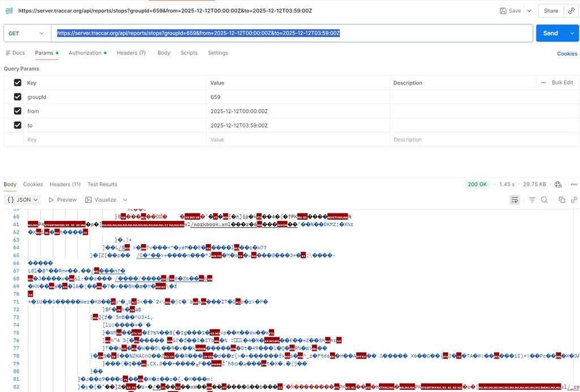This screenshot has width=580, height=392.
Task: Click line number 70 in response
Action: 16,294
